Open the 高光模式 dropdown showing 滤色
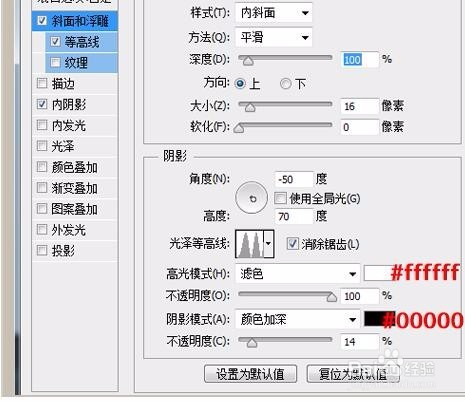The width and height of the screenshot is (465, 402). [298, 274]
